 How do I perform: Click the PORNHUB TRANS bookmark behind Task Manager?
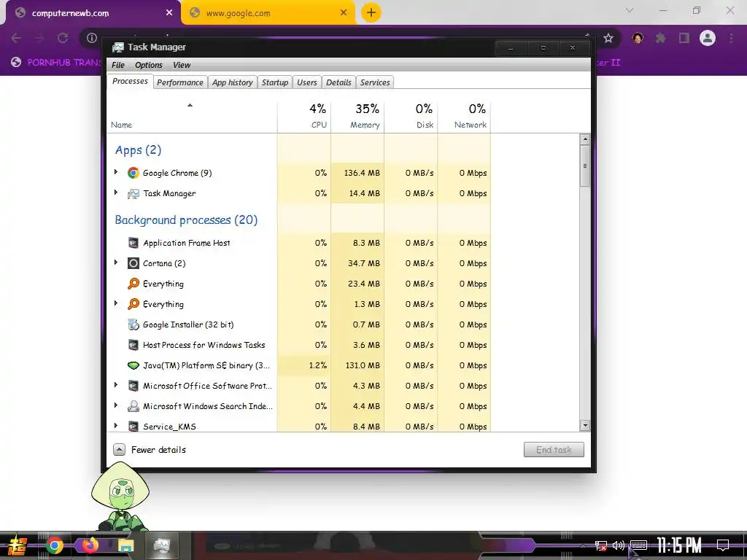(x=57, y=63)
